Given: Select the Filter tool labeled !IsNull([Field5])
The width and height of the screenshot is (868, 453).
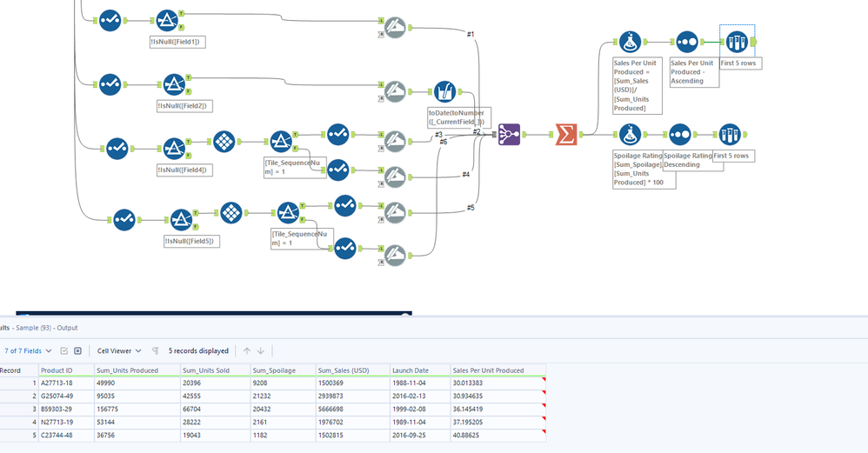Looking at the screenshot, I should click(x=181, y=220).
